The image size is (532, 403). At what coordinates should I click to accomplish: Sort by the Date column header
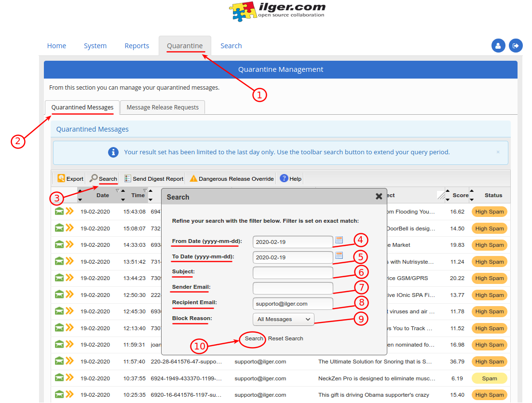102,195
